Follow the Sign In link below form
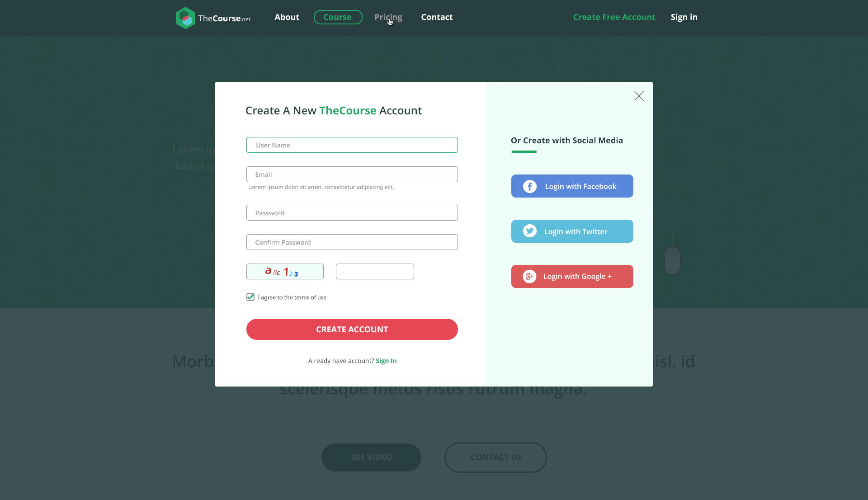 [x=386, y=361]
